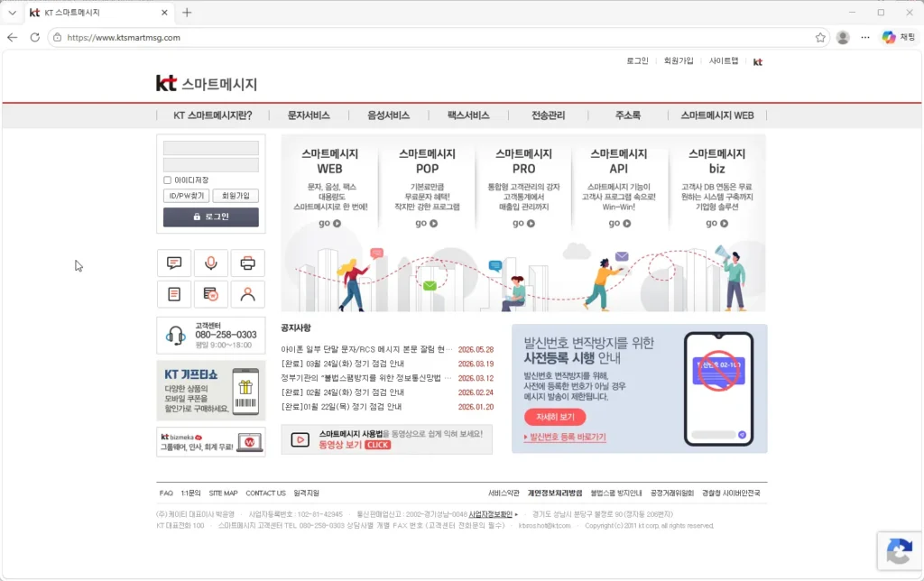Click the kt logo link in top menu
Viewport: 924px width, 581px height.
tap(758, 61)
